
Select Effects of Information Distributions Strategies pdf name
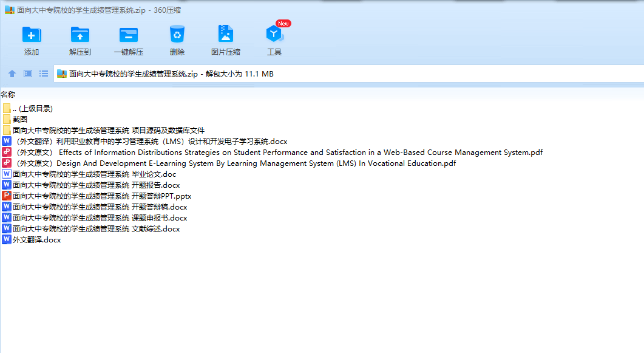pos(280,153)
